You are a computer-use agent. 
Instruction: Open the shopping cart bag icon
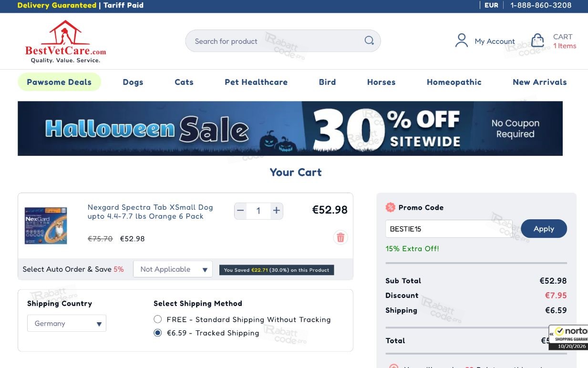click(x=537, y=41)
